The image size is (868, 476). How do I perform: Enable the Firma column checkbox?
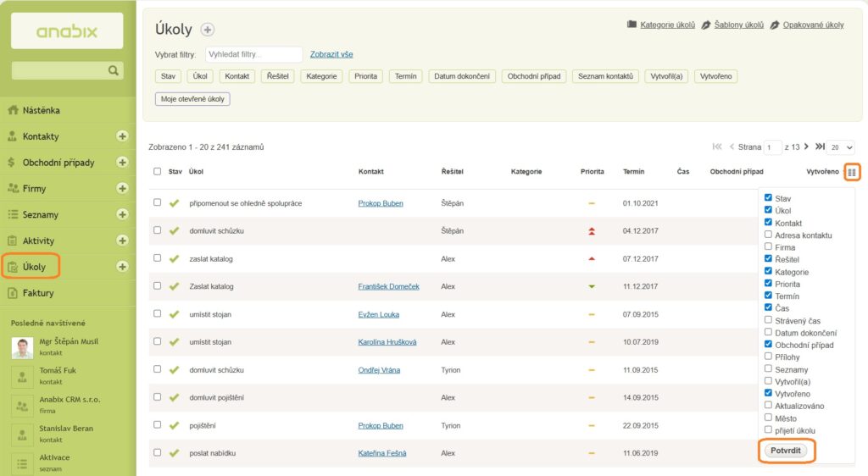tap(768, 247)
